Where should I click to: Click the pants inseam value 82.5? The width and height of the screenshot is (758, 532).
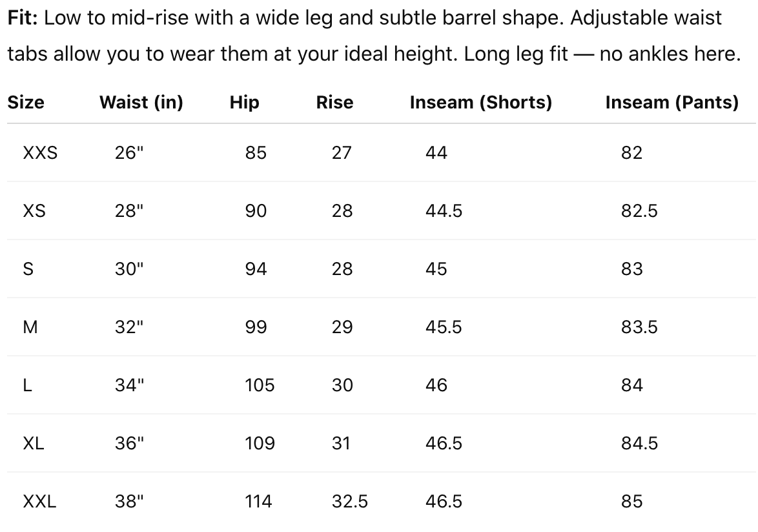[x=639, y=210]
